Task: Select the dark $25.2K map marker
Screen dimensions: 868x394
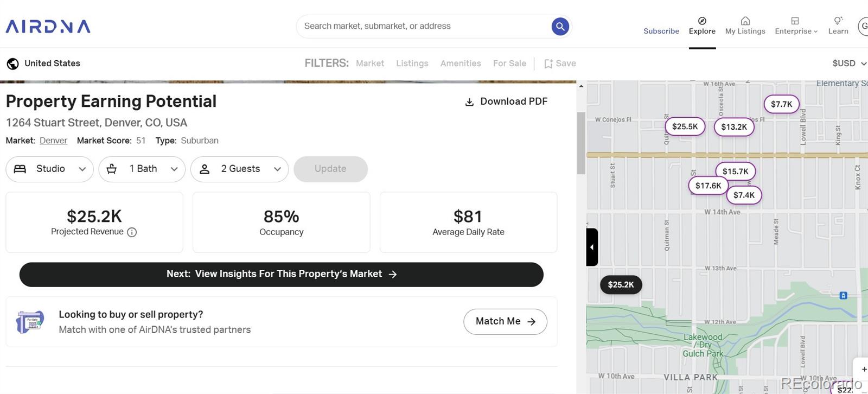Action: (621, 285)
